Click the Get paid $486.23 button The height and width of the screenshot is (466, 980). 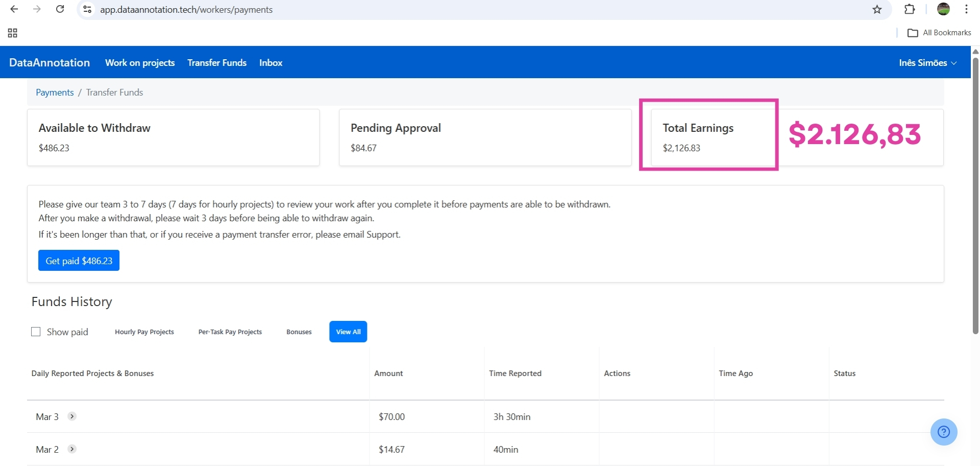[x=79, y=260]
